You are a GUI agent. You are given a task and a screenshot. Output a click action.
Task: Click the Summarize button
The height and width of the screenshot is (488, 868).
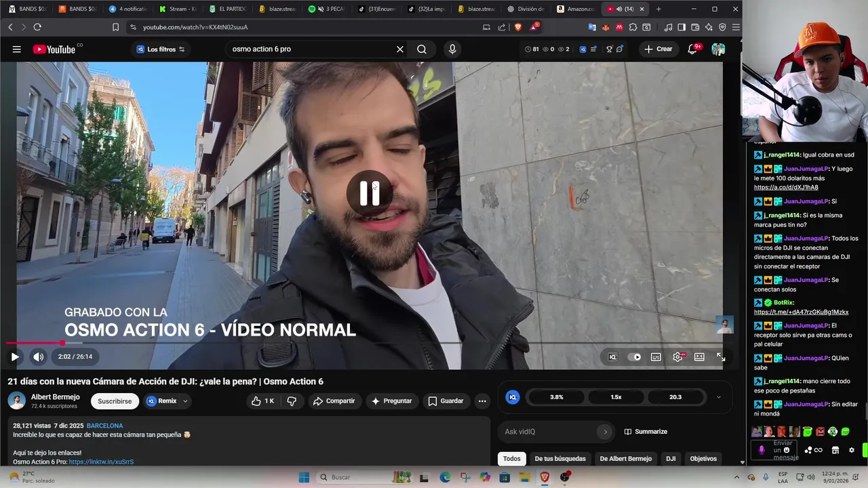point(646,432)
